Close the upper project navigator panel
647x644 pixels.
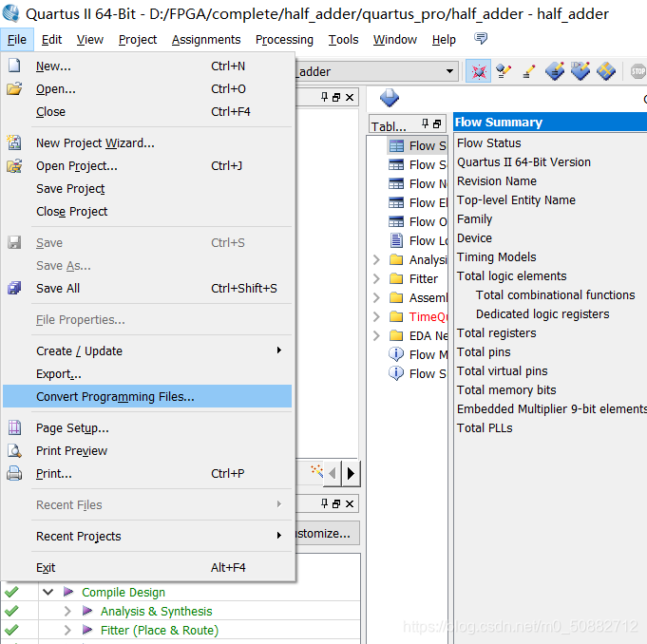coord(350,98)
